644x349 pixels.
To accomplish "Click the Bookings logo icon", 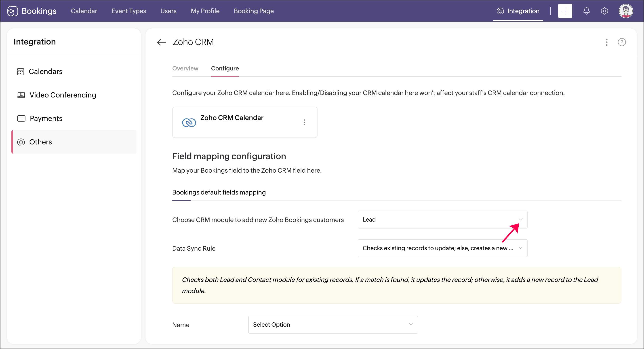I will click(x=13, y=11).
